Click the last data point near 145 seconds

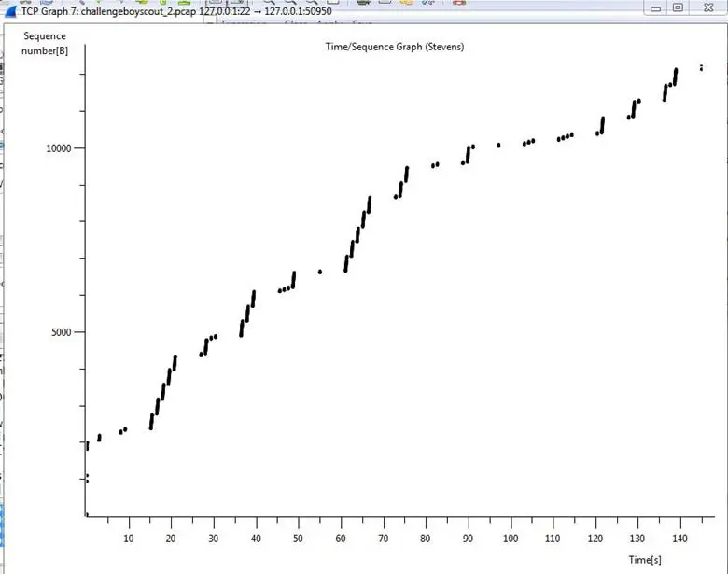(701, 67)
